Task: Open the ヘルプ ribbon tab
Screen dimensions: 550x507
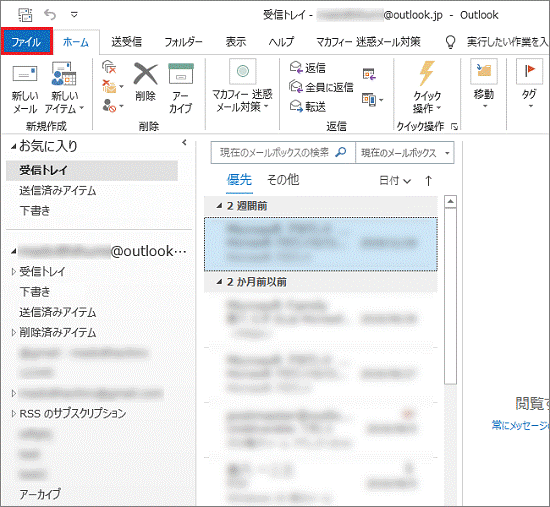Action: point(281,42)
